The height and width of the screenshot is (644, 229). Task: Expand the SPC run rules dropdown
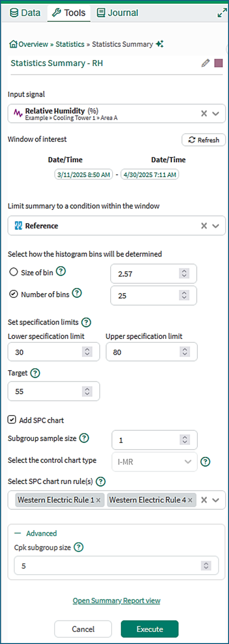pos(216,500)
